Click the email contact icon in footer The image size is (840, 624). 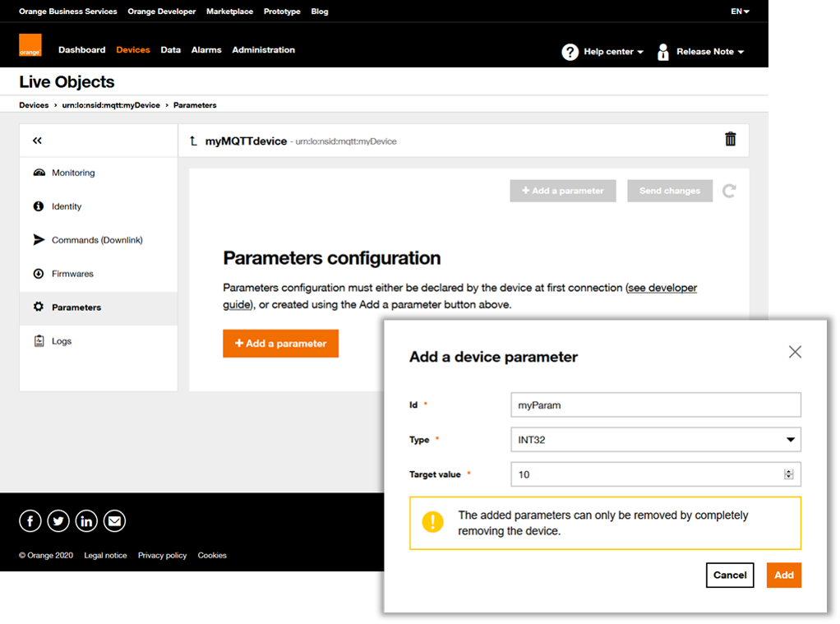pyautogui.click(x=114, y=521)
